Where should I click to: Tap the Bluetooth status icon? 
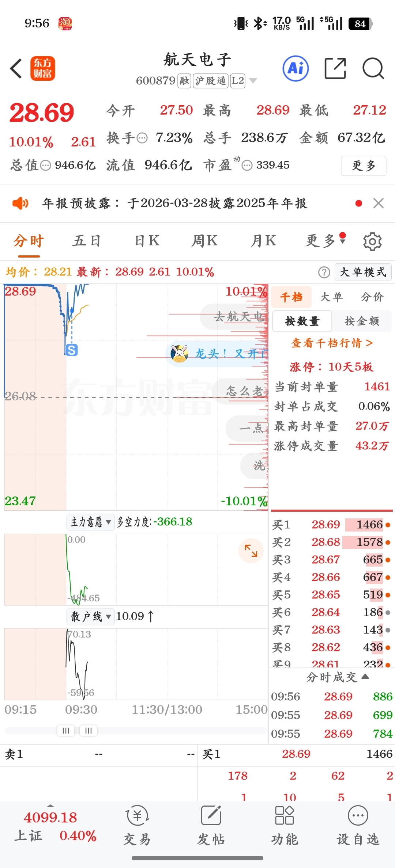pyautogui.click(x=260, y=24)
